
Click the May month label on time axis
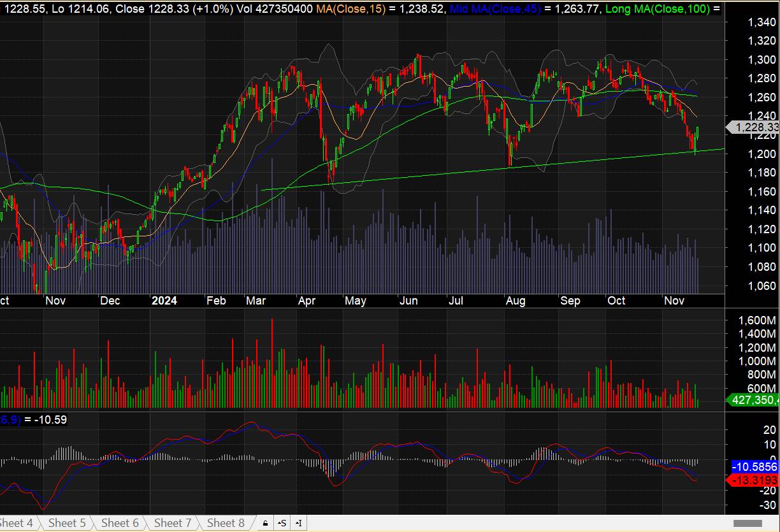coord(356,300)
